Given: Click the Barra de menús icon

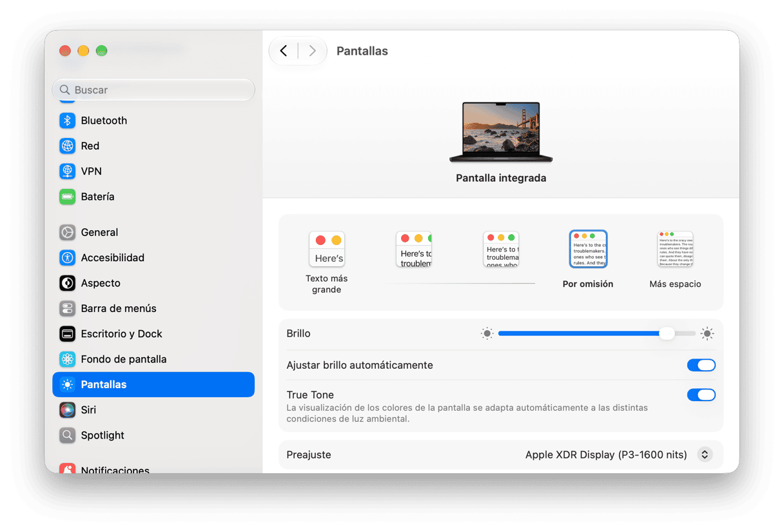Looking at the screenshot, I should click(x=68, y=308).
